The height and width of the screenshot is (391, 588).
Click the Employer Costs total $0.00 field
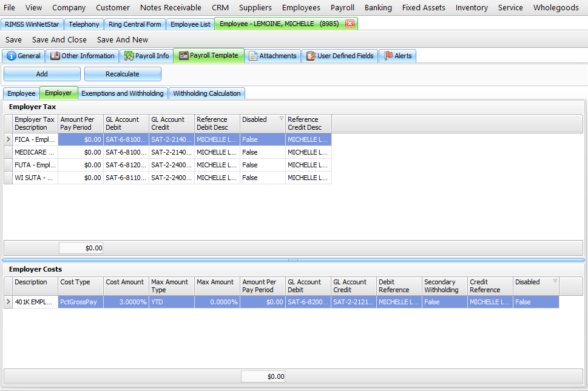click(x=263, y=376)
